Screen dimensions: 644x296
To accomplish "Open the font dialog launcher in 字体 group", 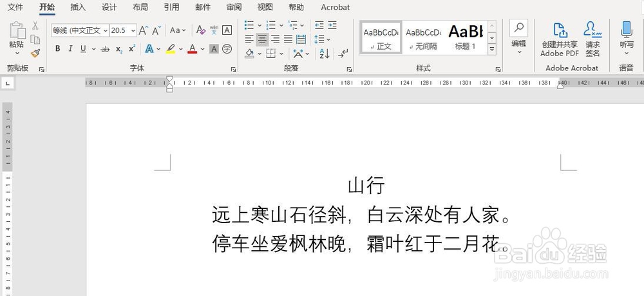I will pos(233,70).
